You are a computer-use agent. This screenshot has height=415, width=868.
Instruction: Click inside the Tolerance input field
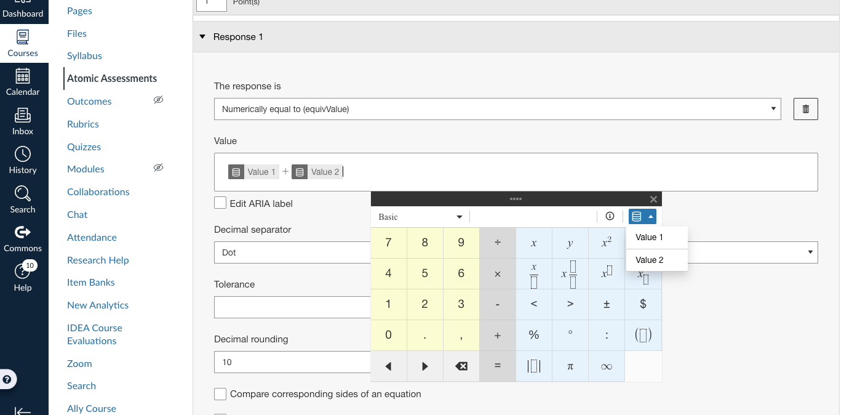coord(292,307)
